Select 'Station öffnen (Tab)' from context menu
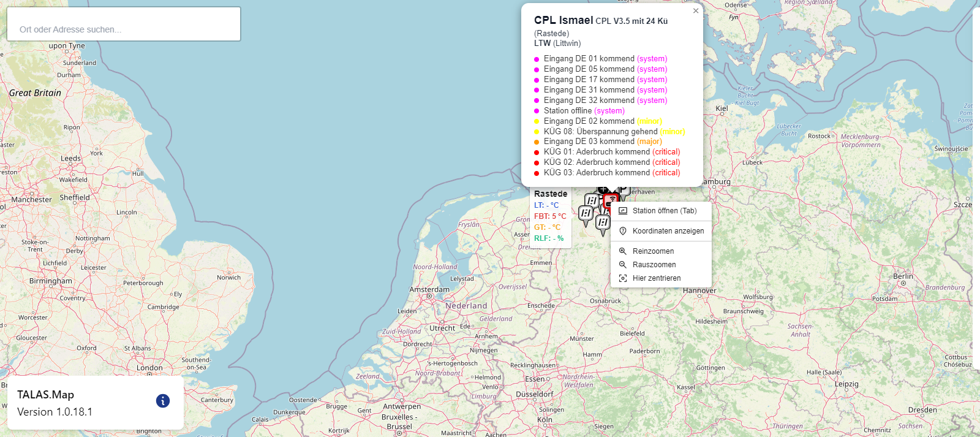 (664, 211)
